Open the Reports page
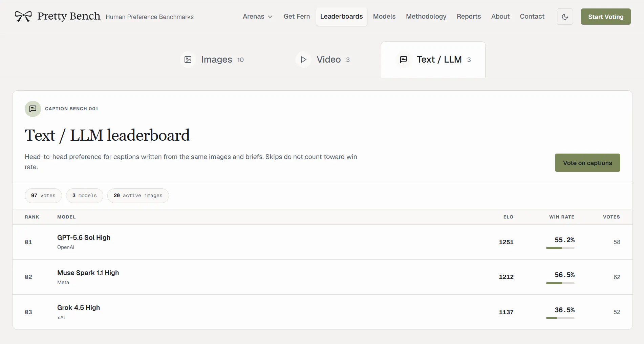644x344 pixels. [469, 17]
